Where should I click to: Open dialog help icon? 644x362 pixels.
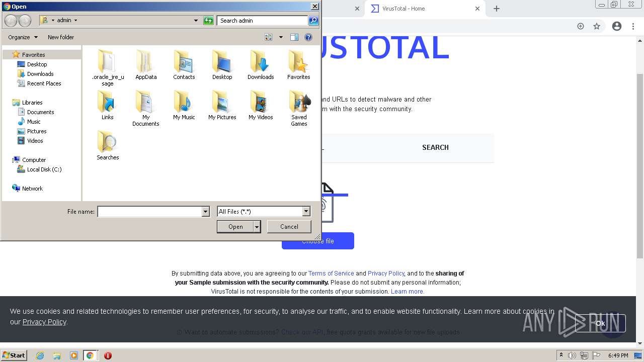308,37
